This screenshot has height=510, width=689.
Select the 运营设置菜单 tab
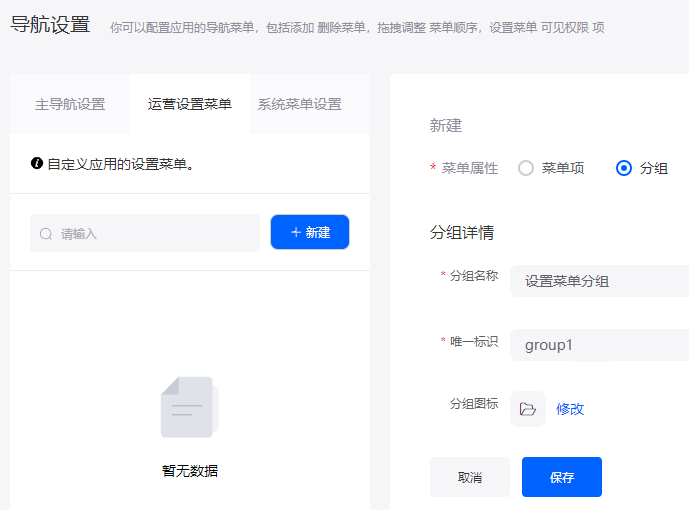coord(190,104)
